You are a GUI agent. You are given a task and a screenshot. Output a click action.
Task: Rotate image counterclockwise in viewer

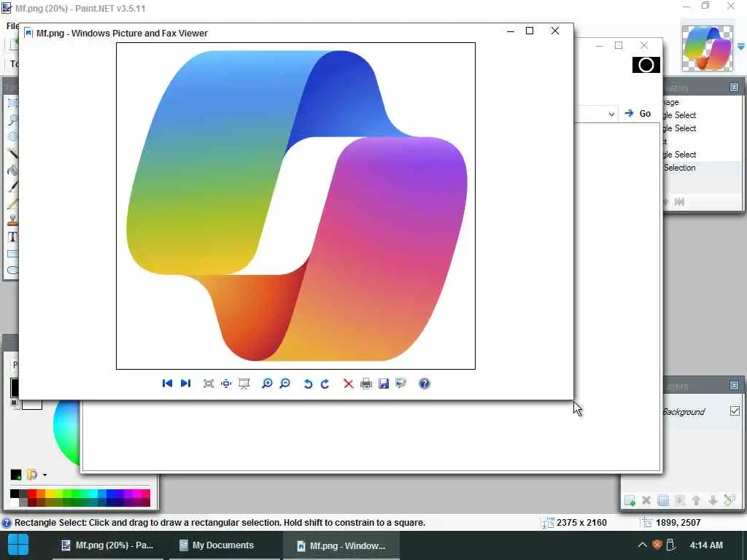tap(308, 384)
